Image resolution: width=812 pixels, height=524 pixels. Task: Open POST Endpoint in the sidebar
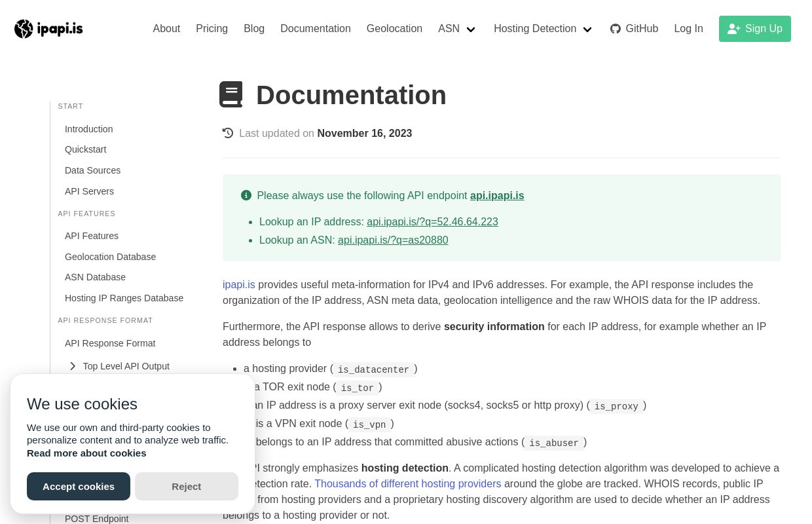click(96, 519)
